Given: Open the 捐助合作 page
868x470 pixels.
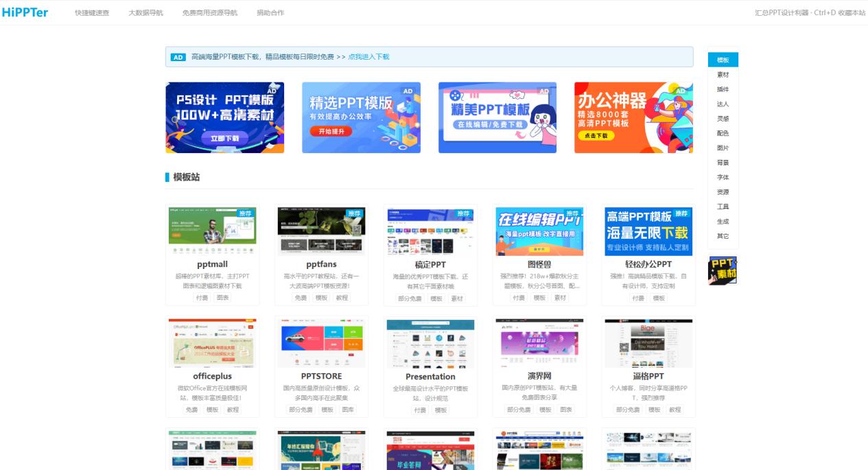Looking at the screenshot, I should [269, 12].
